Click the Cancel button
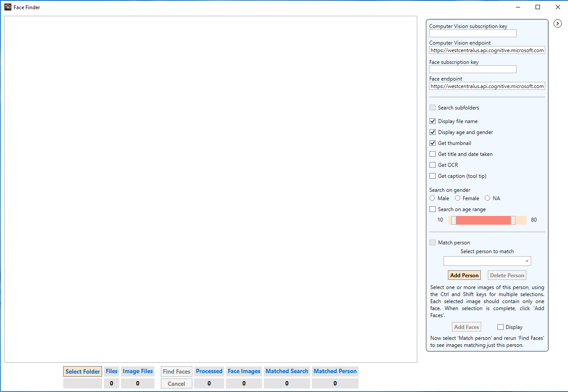Image resolution: width=568 pixels, height=392 pixels. click(177, 384)
